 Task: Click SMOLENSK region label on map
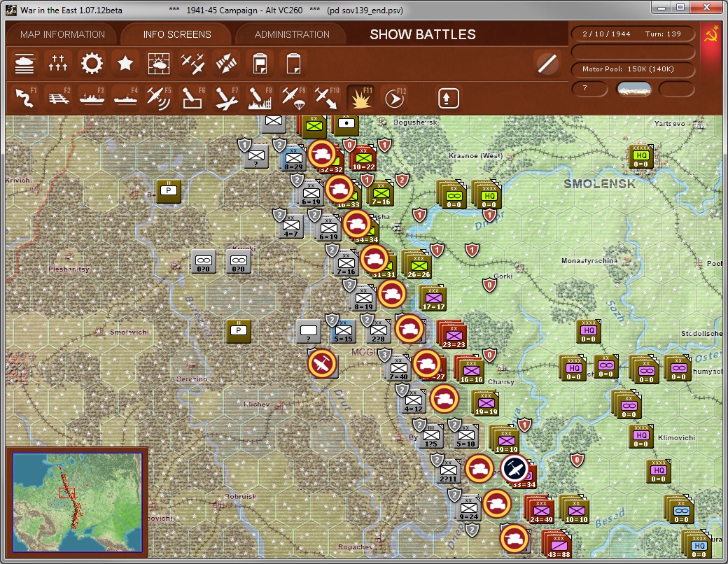pyautogui.click(x=599, y=183)
